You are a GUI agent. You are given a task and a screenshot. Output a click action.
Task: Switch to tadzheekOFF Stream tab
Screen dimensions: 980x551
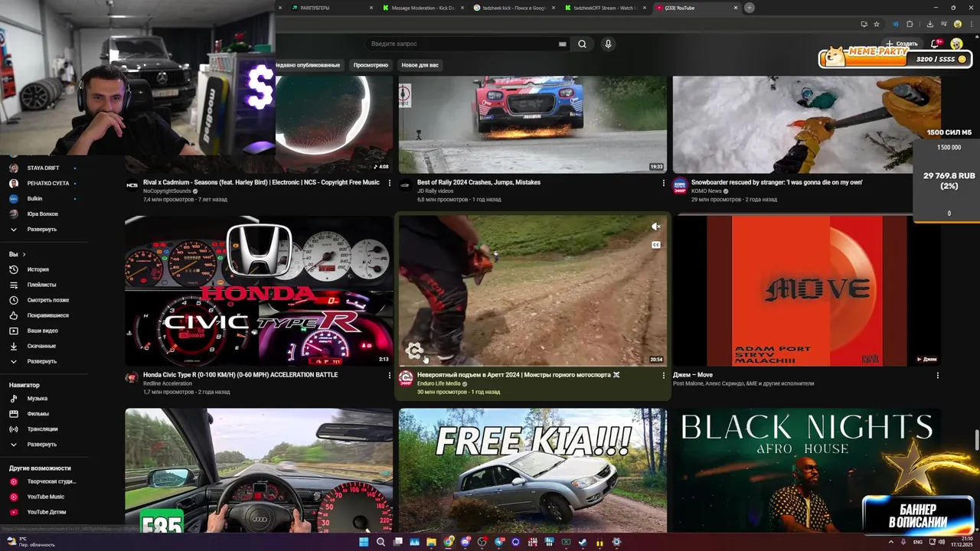pos(604,8)
